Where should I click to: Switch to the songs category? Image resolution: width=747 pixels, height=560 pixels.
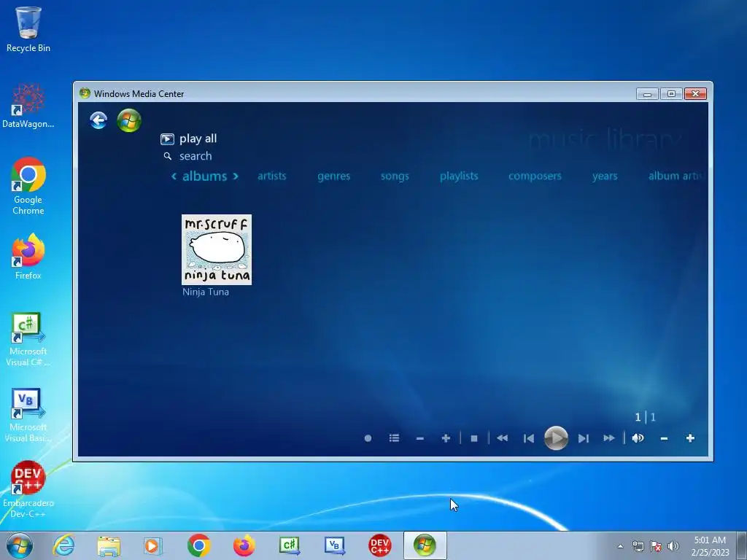click(395, 176)
